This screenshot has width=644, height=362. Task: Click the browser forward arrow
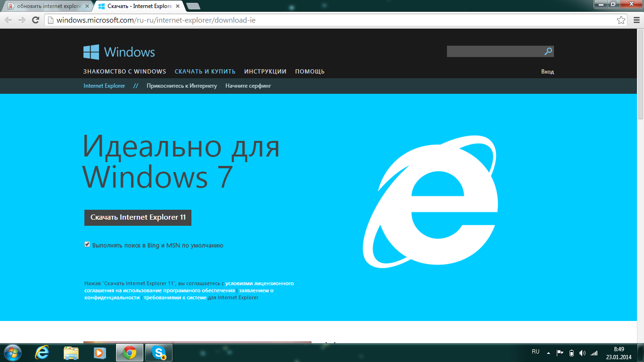[22, 20]
